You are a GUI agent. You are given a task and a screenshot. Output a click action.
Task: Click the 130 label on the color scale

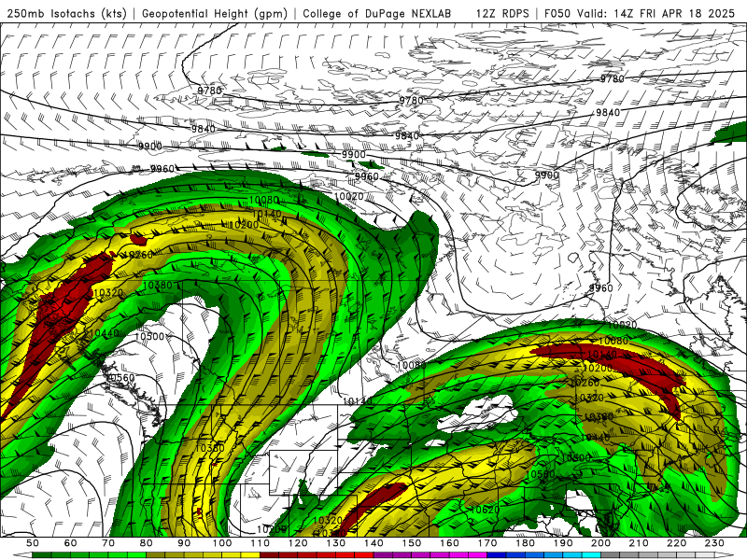(x=335, y=543)
